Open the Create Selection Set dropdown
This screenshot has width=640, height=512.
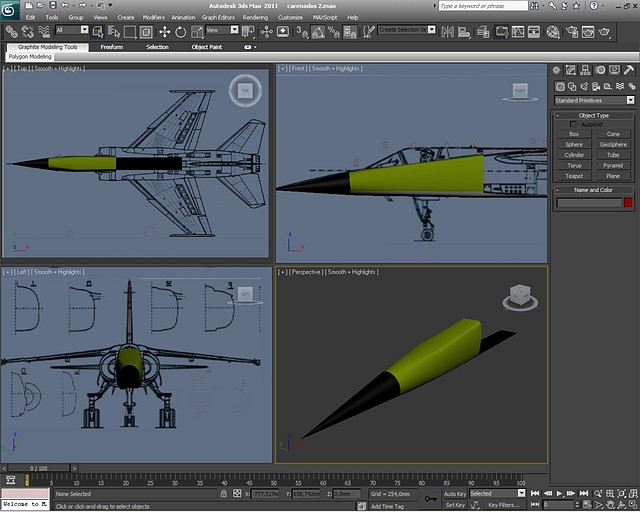tap(407, 30)
